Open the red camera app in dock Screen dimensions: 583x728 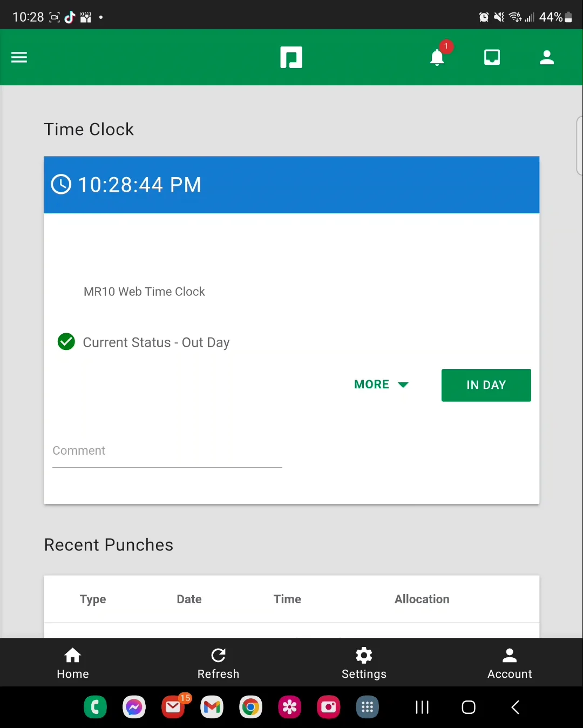click(x=328, y=707)
